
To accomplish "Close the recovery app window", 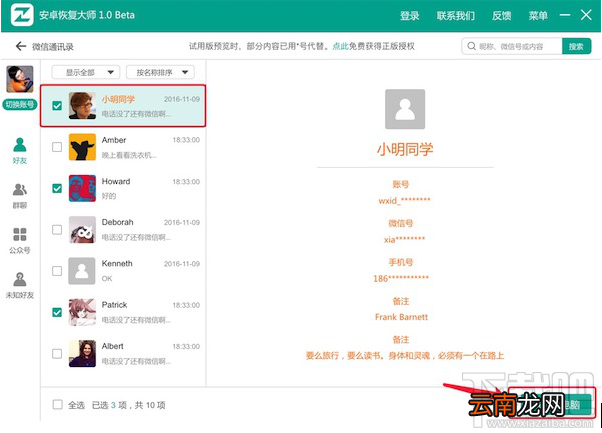I will pyautogui.click(x=586, y=15).
